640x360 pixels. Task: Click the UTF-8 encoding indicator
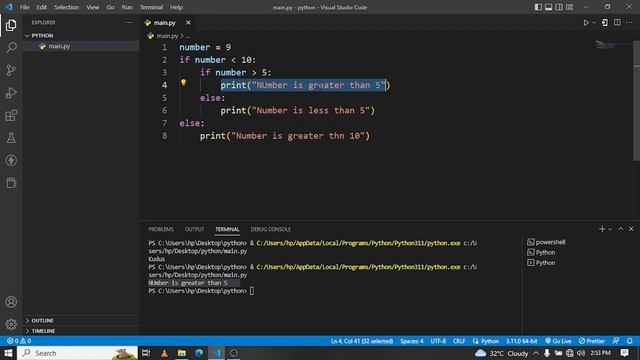pyautogui.click(x=438, y=341)
